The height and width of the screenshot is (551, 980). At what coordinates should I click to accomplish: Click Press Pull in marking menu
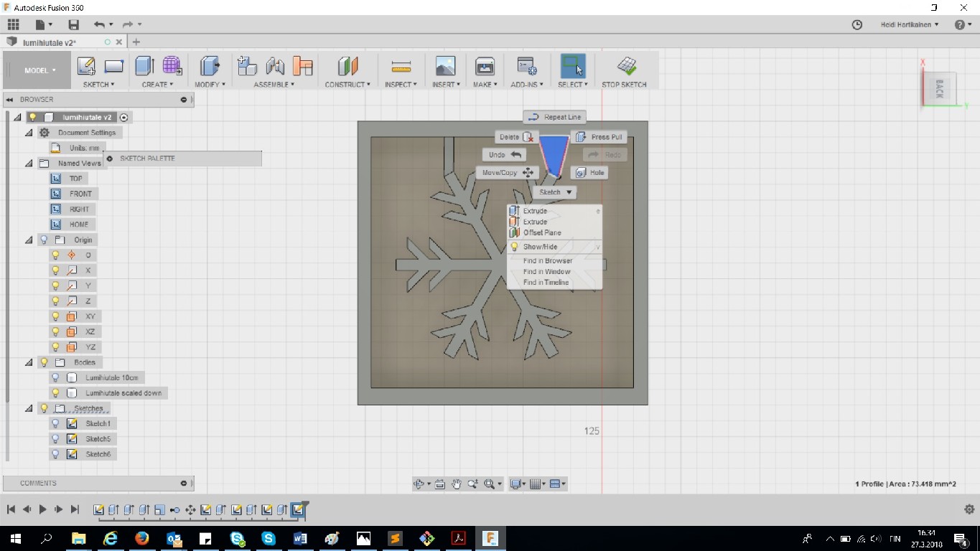(599, 137)
